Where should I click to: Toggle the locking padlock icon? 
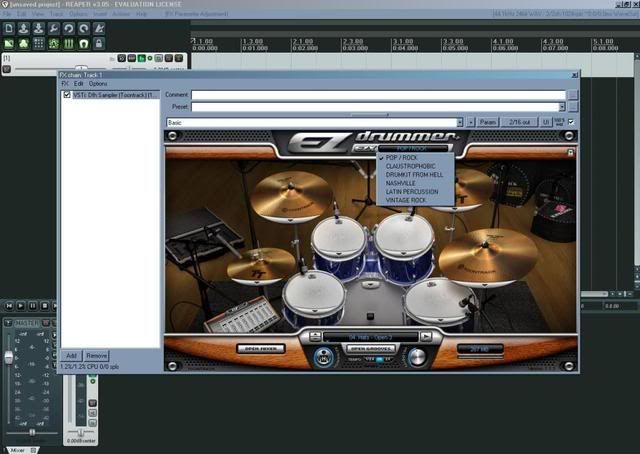(x=99, y=43)
